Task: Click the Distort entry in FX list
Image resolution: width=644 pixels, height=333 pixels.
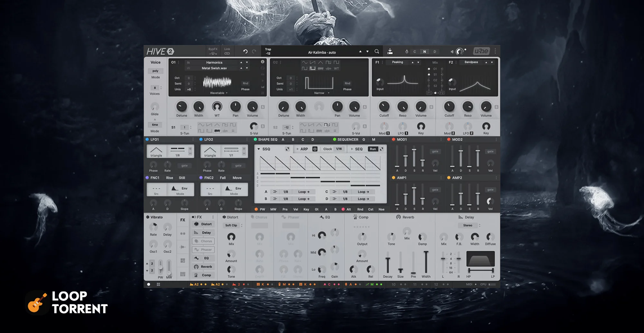Action: pyautogui.click(x=204, y=224)
